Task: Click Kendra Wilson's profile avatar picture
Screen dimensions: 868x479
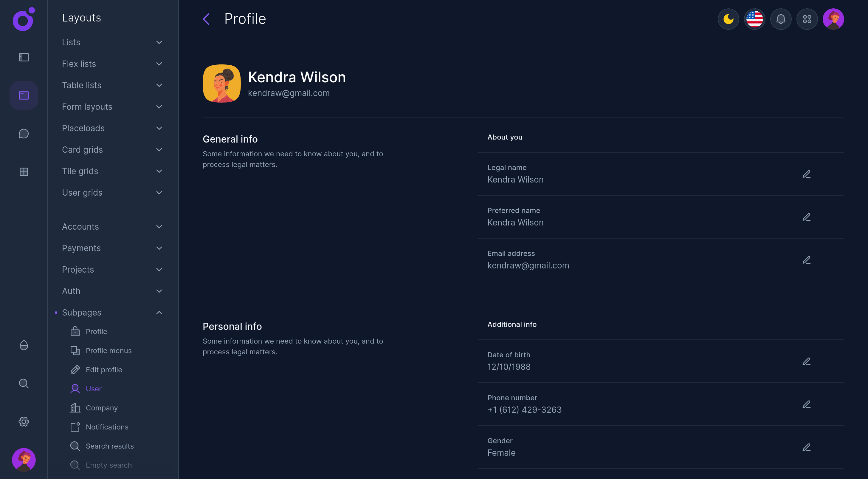Action: click(222, 84)
